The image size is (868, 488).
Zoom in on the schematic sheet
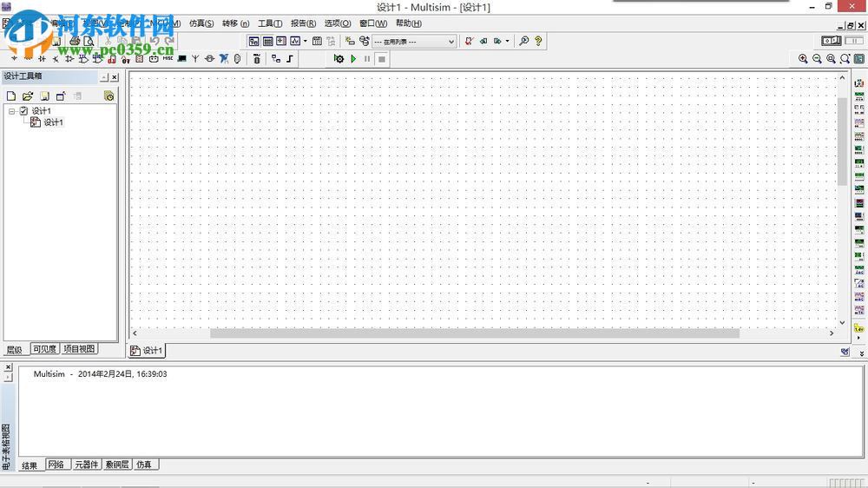pos(803,59)
